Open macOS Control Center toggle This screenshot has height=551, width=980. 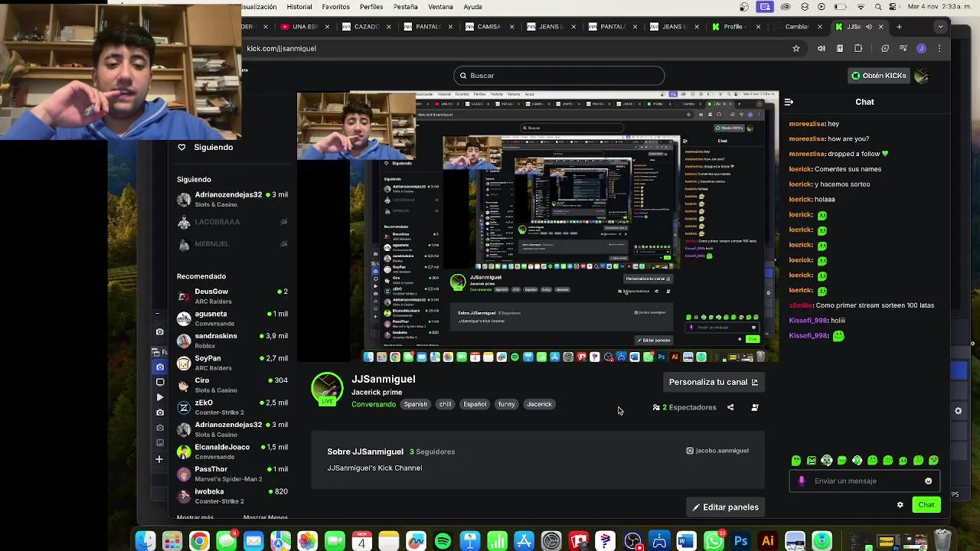tap(894, 7)
